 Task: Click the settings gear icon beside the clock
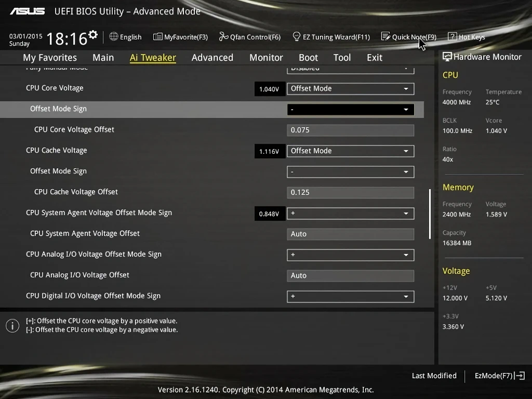[93, 35]
